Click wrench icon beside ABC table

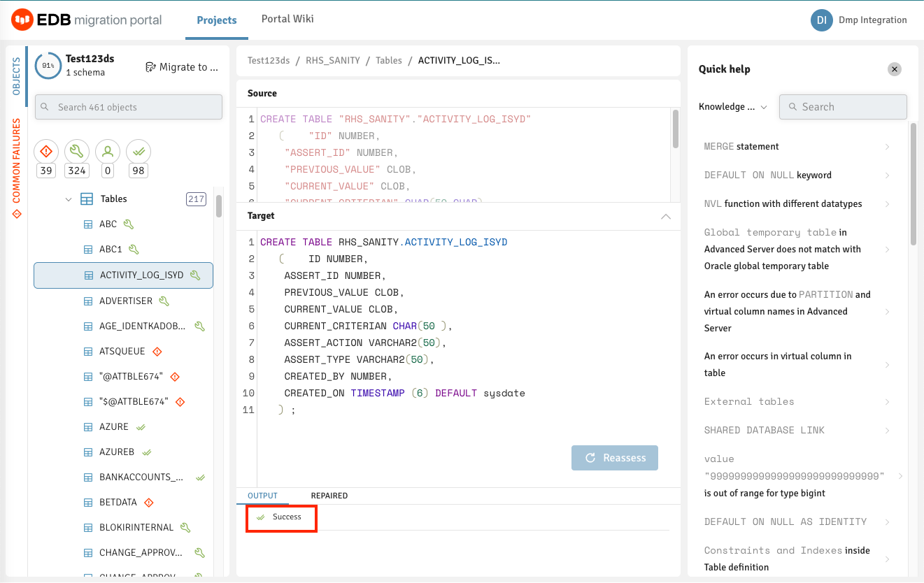pos(128,224)
